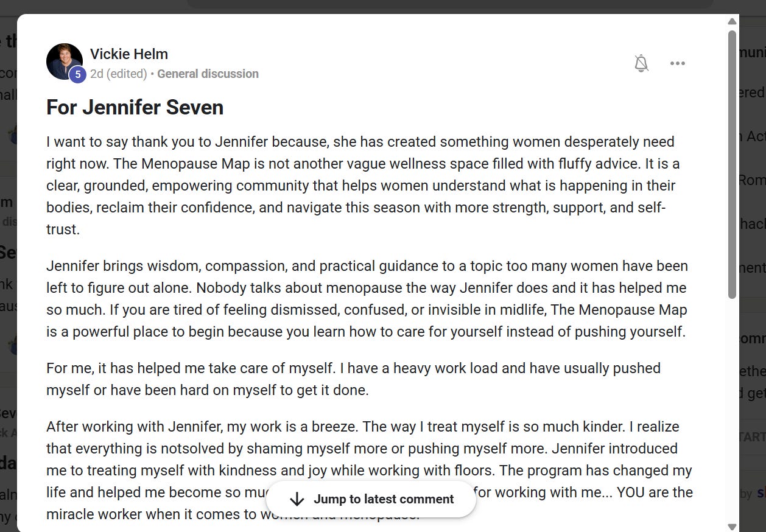
Task: Open Vickie Helm's profile picture
Action: [x=64, y=61]
